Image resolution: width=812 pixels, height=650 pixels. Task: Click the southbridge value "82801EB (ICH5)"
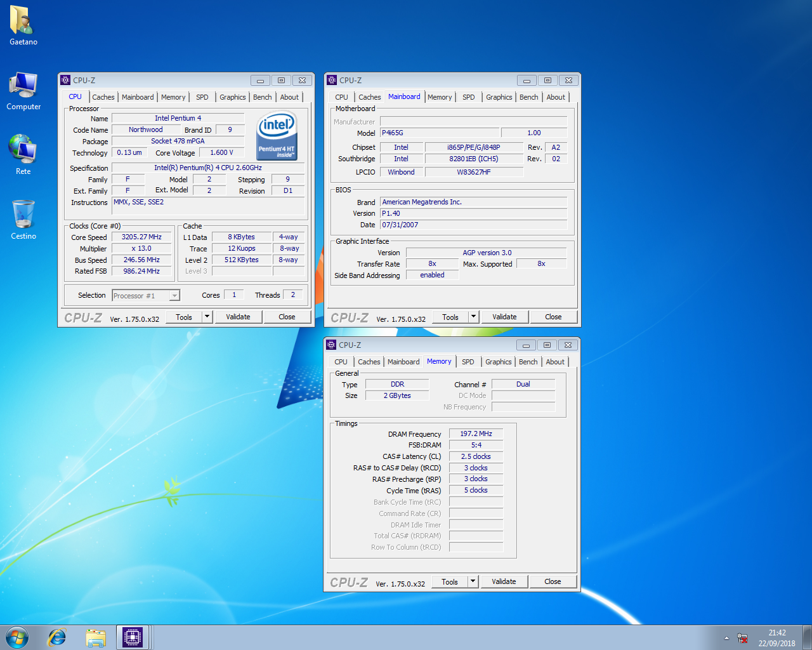pyautogui.click(x=474, y=159)
